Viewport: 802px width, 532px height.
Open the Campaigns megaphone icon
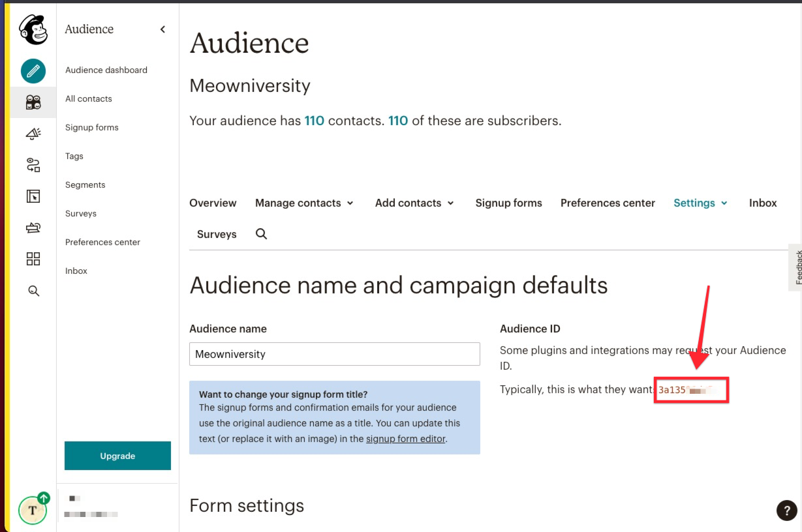click(x=33, y=134)
